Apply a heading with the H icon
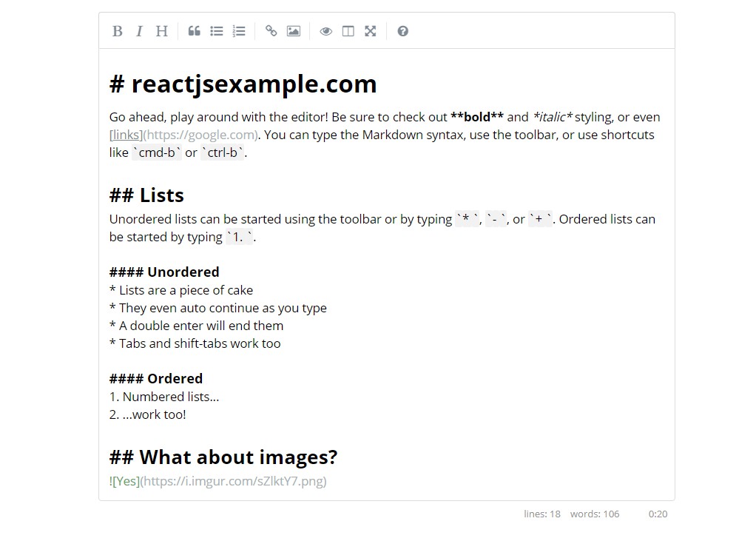 click(161, 31)
